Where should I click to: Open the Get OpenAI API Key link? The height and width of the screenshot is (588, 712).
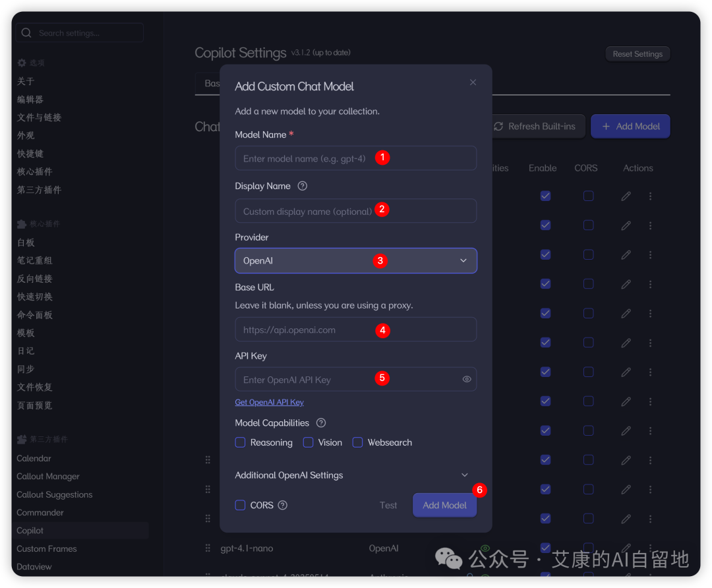click(269, 402)
